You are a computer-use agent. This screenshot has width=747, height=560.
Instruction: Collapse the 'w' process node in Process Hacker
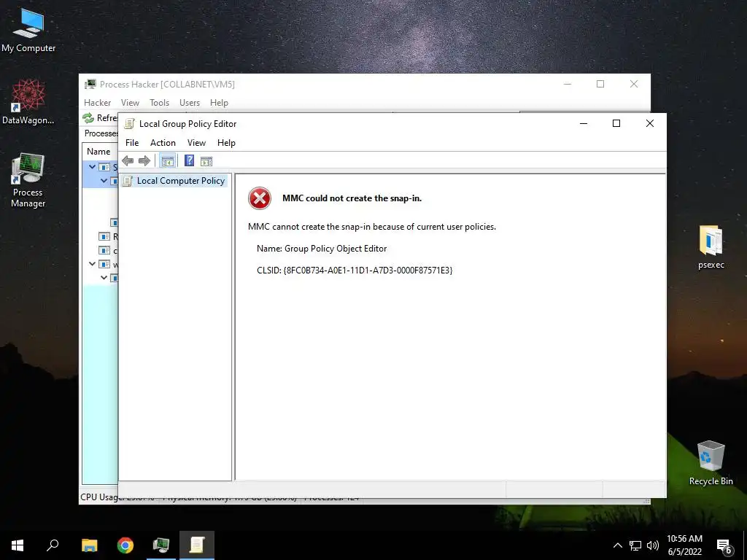click(93, 264)
